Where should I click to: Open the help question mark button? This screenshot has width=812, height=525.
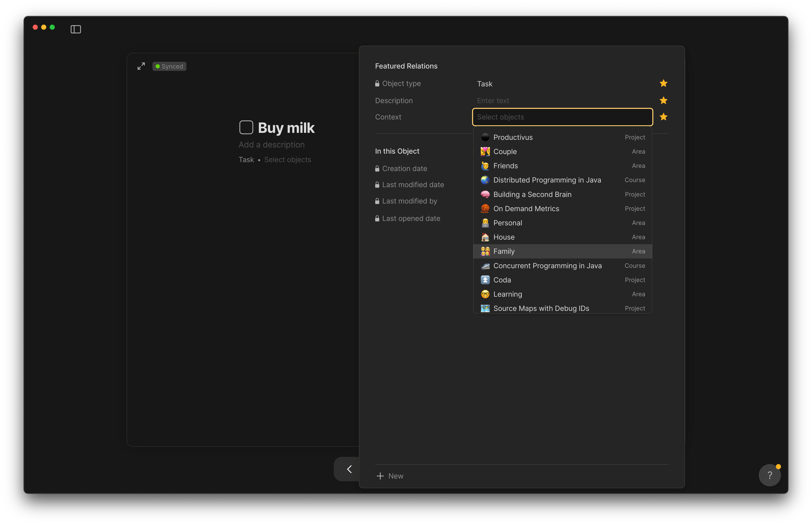point(769,475)
